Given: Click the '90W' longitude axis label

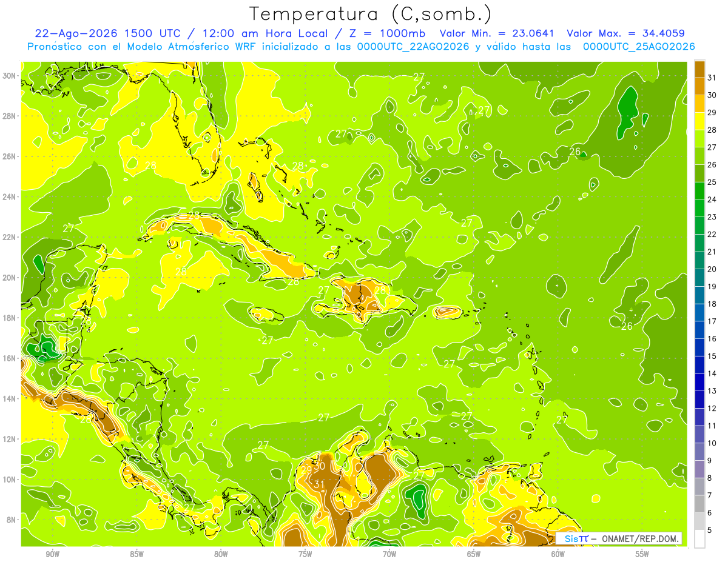Looking at the screenshot, I should click(52, 554).
